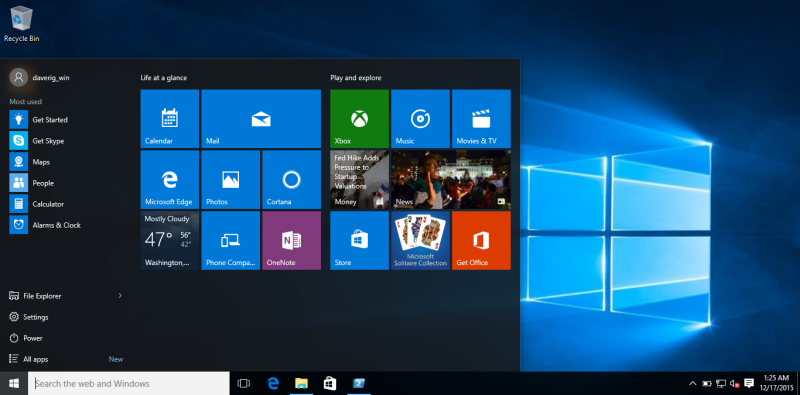Click the Windows Start button
Viewport: 800px width, 395px height.
click(x=14, y=383)
